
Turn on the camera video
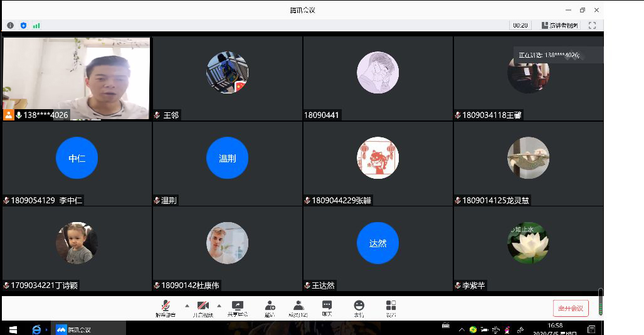pos(203,307)
